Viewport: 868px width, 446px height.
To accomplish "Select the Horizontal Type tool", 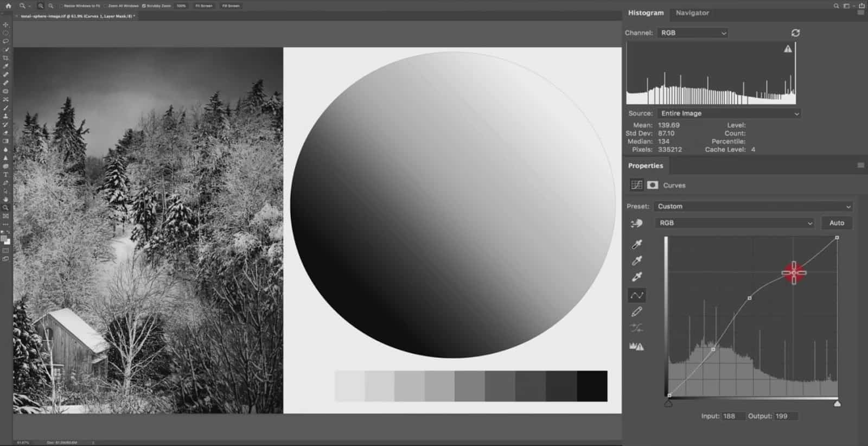I will (6, 175).
